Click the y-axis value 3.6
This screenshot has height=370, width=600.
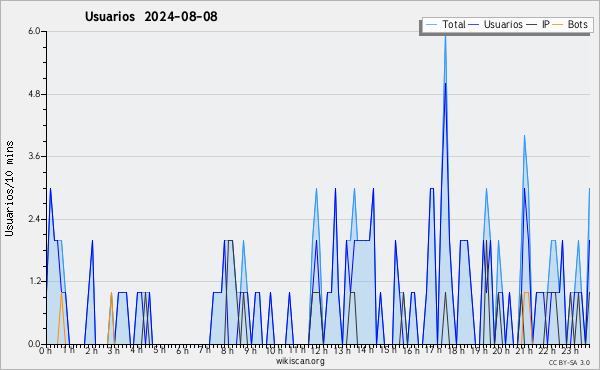(x=34, y=156)
